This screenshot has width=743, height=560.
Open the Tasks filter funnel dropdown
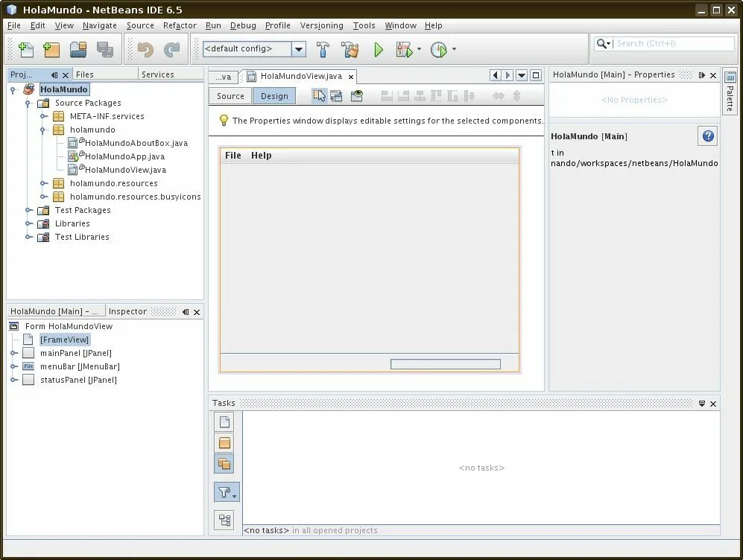(227, 493)
